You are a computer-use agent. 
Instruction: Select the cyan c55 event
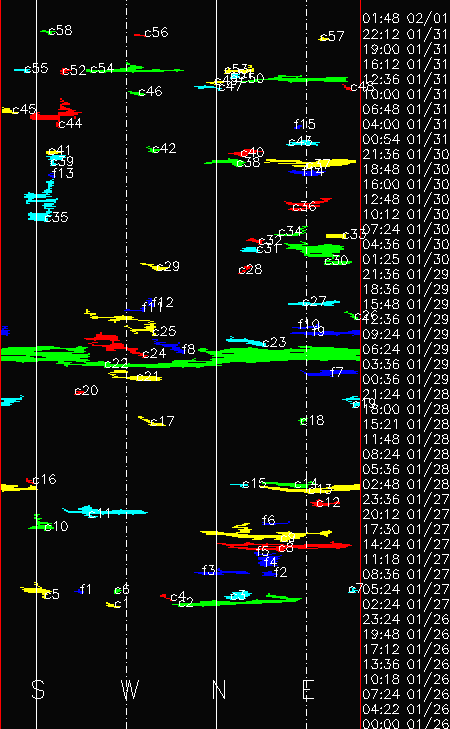pyautogui.click(x=25, y=70)
